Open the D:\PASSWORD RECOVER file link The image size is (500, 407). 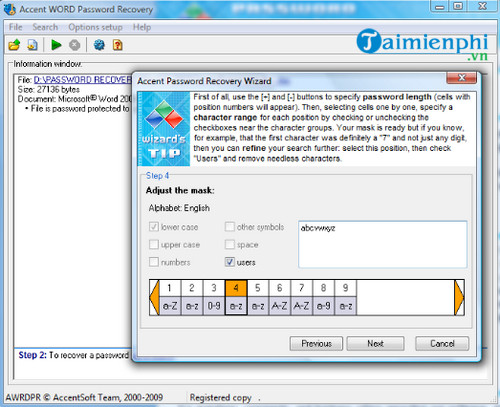click(x=83, y=80)
